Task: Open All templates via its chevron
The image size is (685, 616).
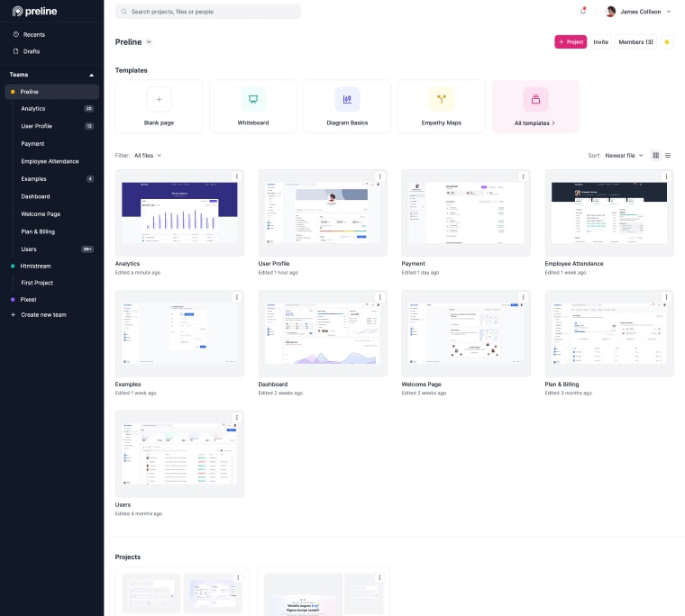Action: pos(553,123)
